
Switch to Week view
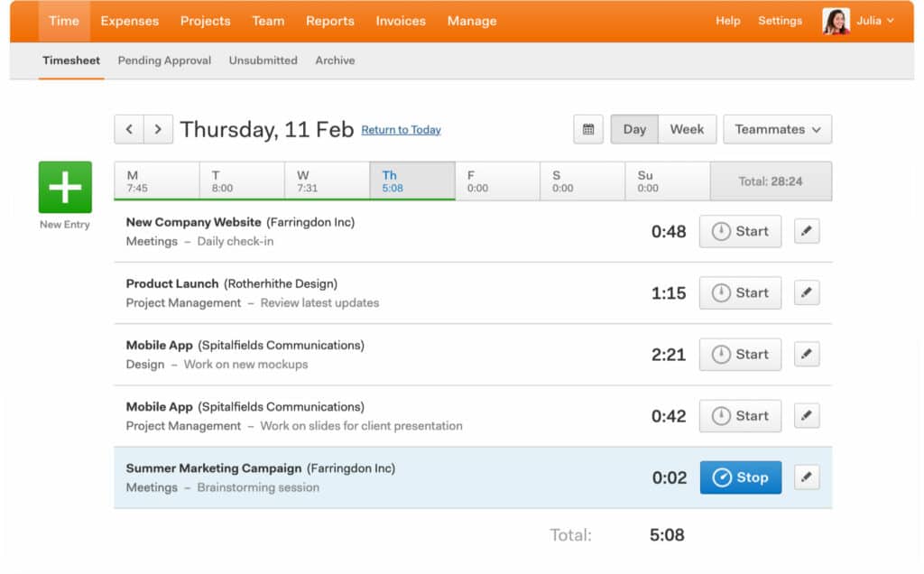pos(687,129)
